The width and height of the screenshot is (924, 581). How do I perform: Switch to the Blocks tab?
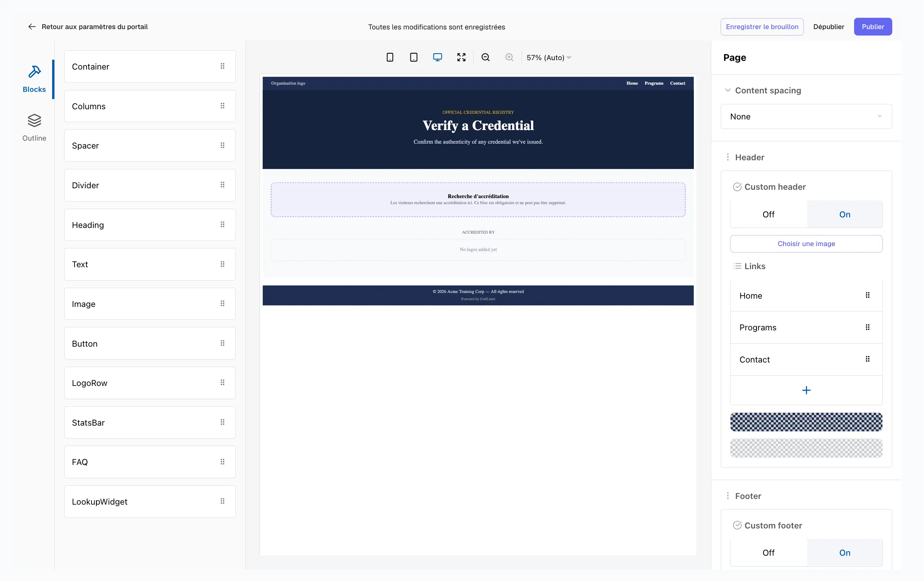[34, 79]
